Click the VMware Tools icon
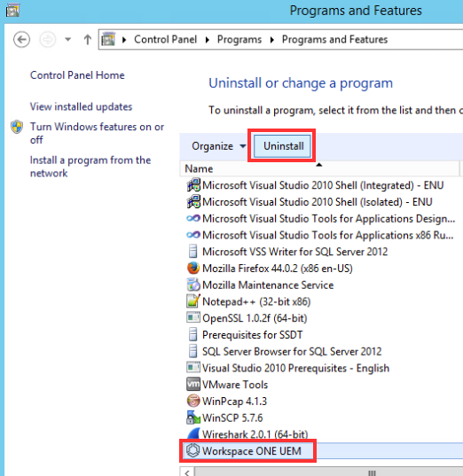 coord(193,384)
